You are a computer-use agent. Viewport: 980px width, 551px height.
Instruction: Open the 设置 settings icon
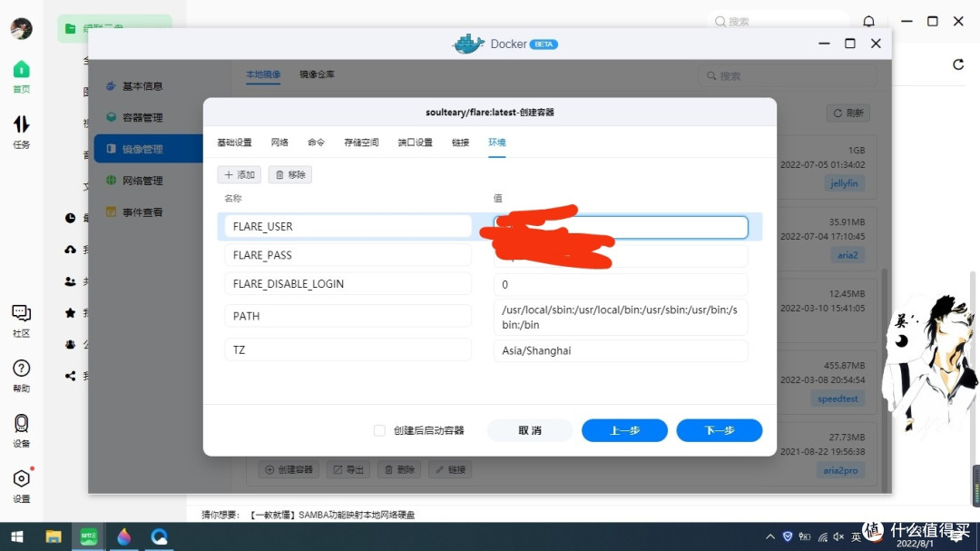click(x=21, y=486)
